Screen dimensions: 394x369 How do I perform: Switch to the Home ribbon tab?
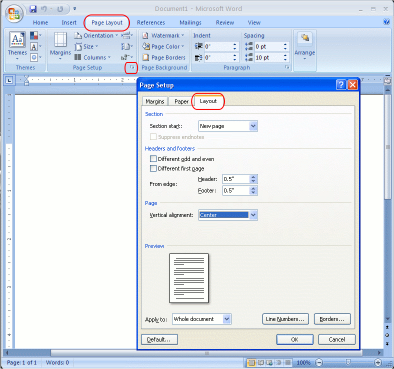(x=40, y=22)
